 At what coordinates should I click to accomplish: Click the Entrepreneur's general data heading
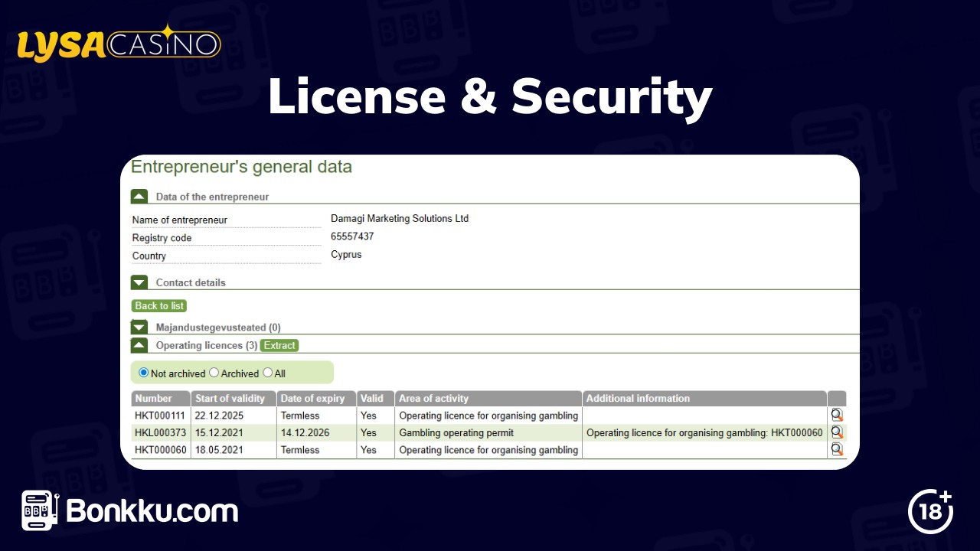[x=241, y=168]
